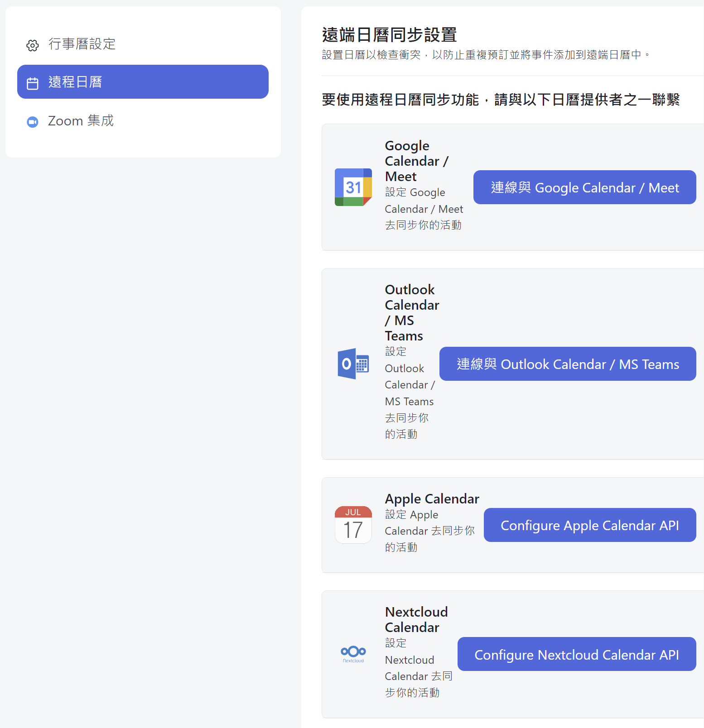Open 行事曆設定 in the sidebar
704x728 pixels.
(143, 44)
